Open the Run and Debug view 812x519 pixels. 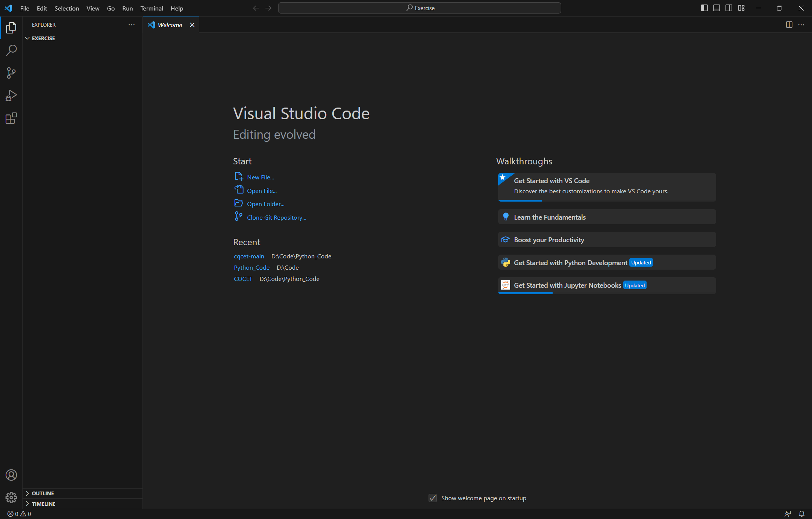[x=11, y=96]
